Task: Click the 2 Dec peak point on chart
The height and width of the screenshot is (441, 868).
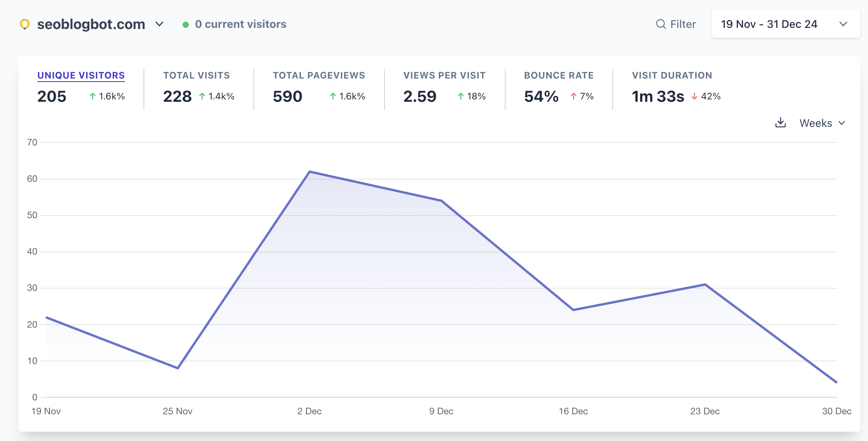Action: 309,171
